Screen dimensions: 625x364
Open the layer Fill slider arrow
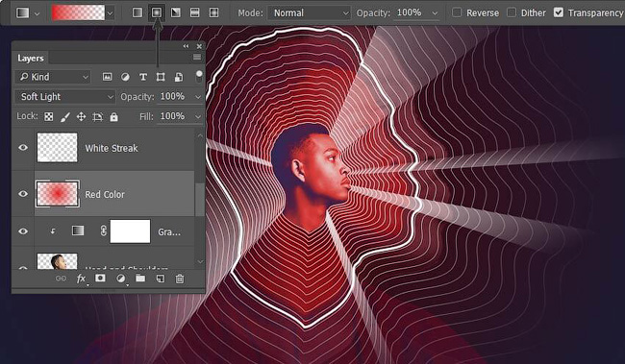(198, 116)
